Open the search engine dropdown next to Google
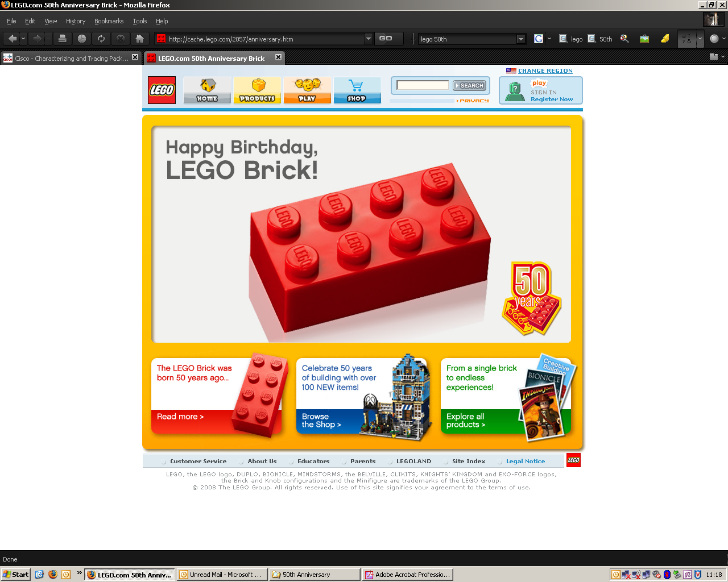 pyautogui.click(x=549, y=39)
